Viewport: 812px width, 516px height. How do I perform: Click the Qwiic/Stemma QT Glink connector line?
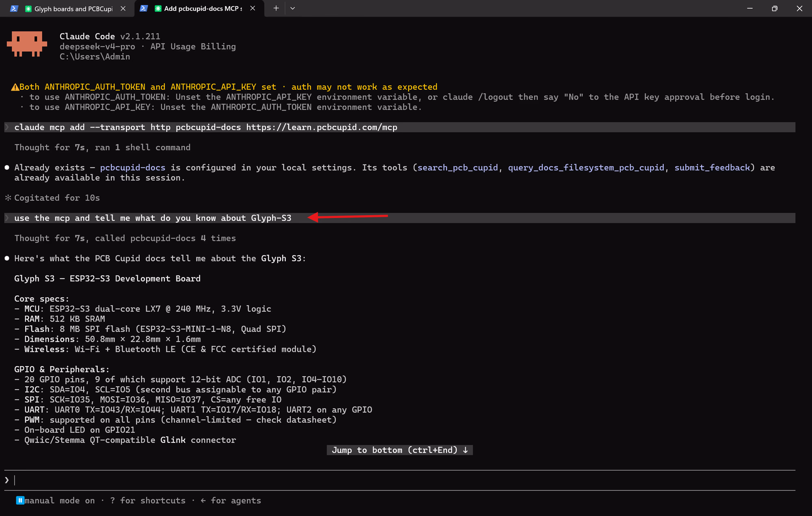click(x=125, y=440)
